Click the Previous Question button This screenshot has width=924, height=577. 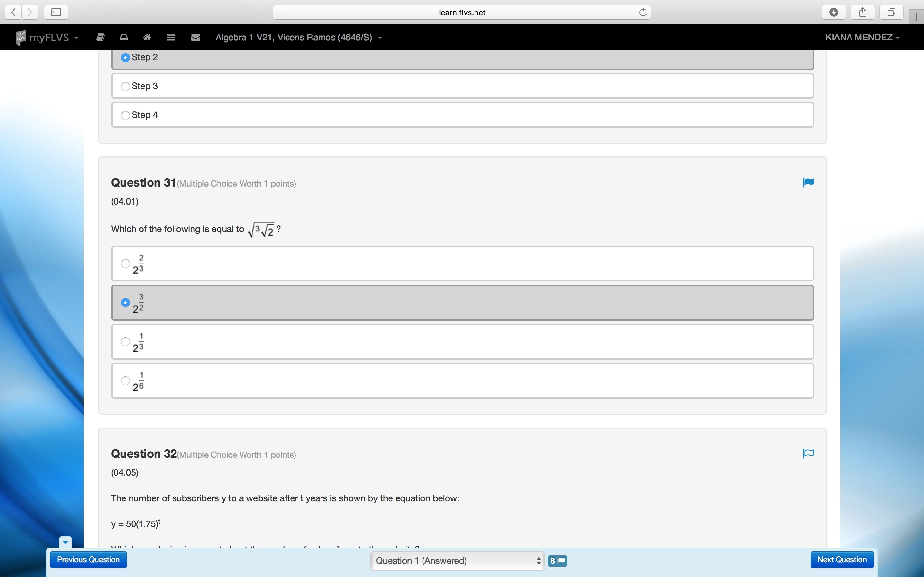(88, 560)
